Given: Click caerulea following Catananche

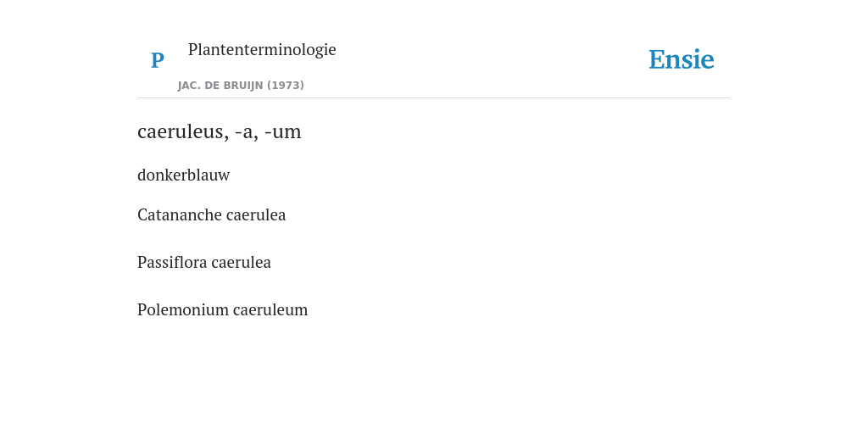Looking at the screenshot, I should coord(248,214).
